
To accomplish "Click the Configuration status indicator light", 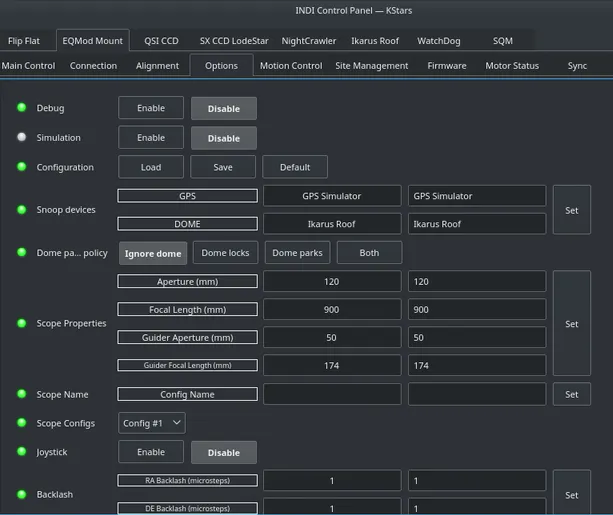I will [22, 167].
